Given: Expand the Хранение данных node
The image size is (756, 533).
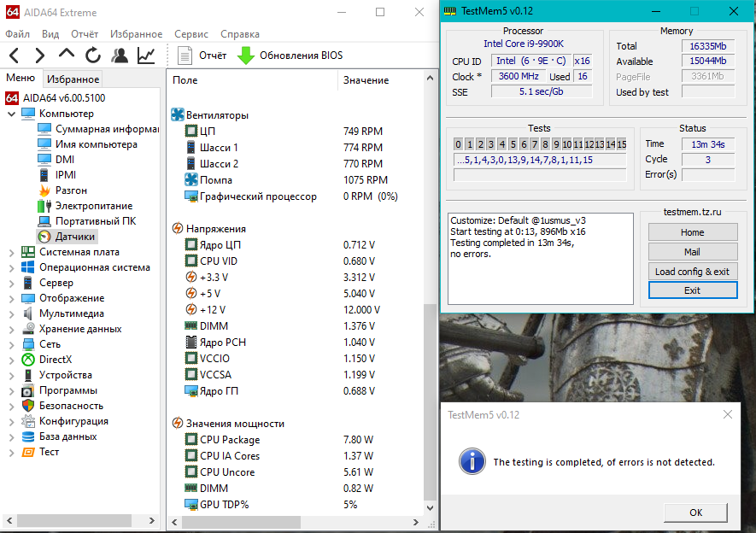Looking at the screenshot, I should [12, 329].
